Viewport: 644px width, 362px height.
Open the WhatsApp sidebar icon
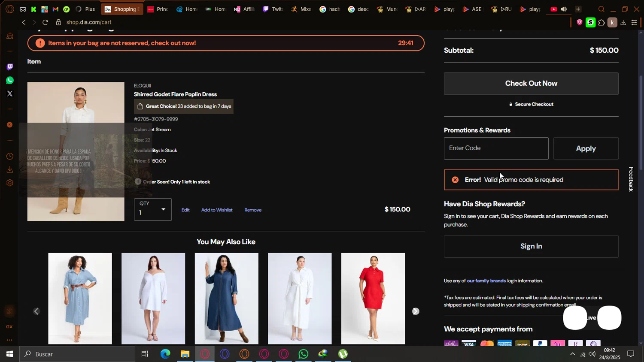[x=9, y=80]
